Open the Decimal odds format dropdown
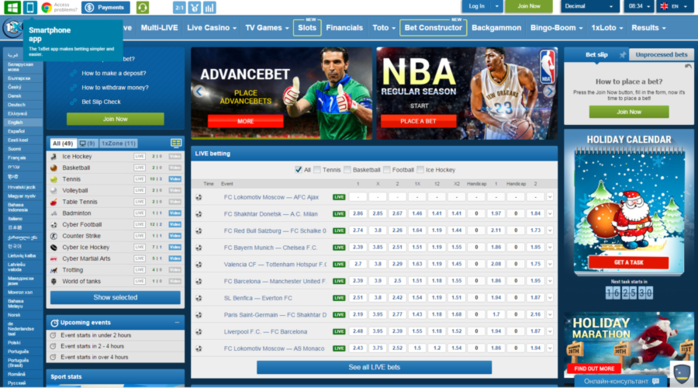Viewport: 698px width, 388px height. [589, 6]
